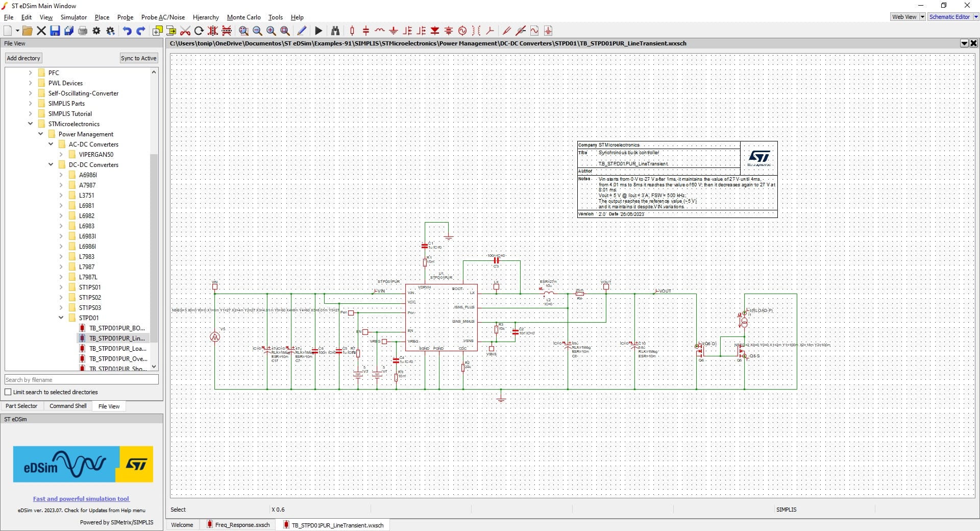This screenshot has width=980, height=531.
Task: Open the Monte Carlo menu
Action: [x=243, y=17]
